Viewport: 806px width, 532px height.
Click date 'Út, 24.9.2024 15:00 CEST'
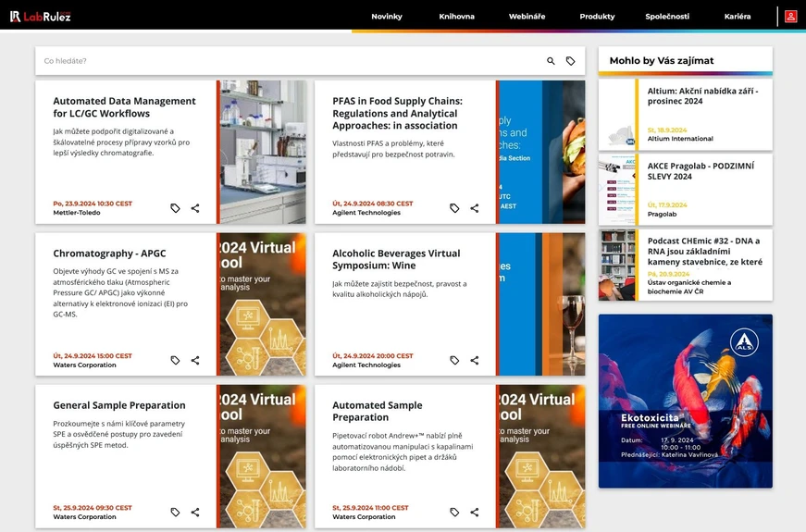pyautogui.click(x=93, y=355)
